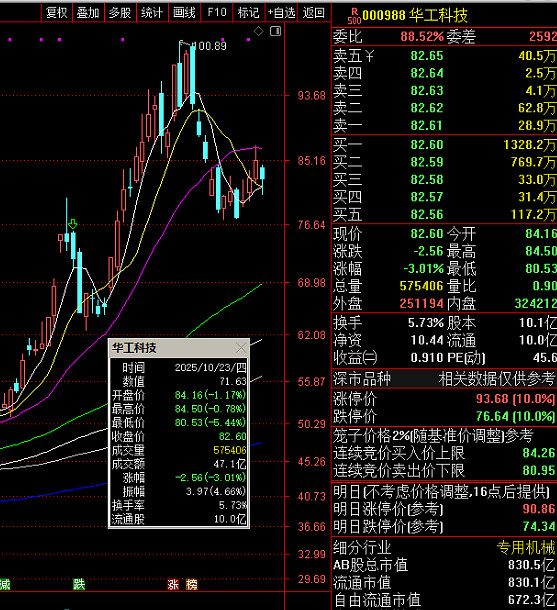The image size is (557, 610).
Task: Open the 统计 statistics tool
Action: (152, 13)
